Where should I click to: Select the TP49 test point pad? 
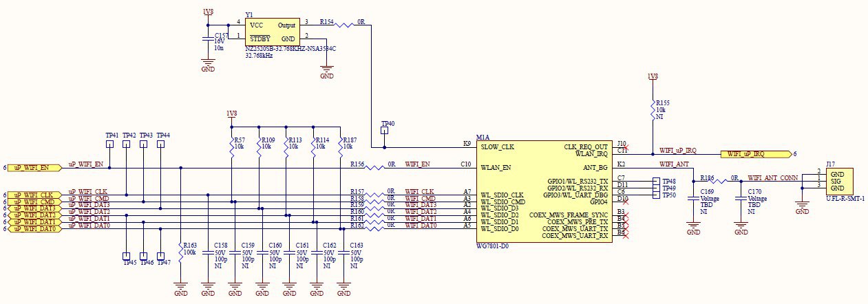655,188
